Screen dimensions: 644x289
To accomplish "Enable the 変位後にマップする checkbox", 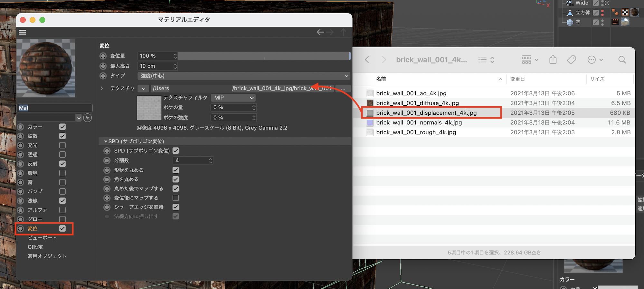I will point(176,198).
